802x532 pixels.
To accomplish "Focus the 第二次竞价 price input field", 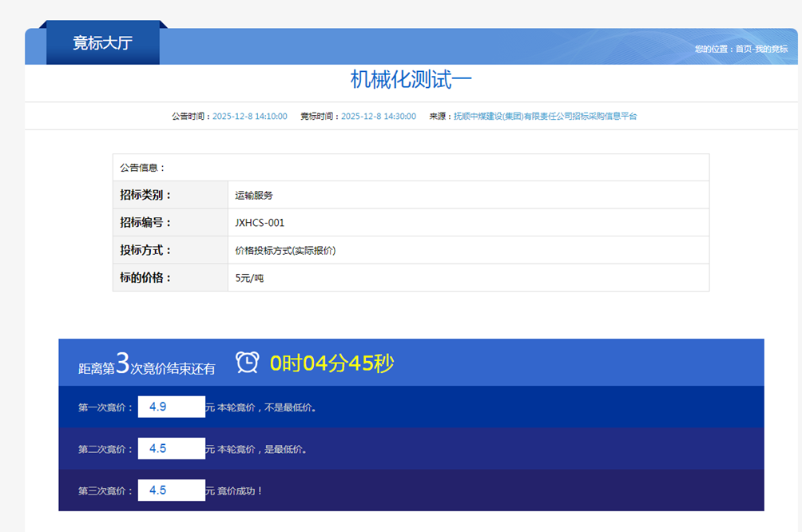I will pyautogui.click(x=172, y=449).
